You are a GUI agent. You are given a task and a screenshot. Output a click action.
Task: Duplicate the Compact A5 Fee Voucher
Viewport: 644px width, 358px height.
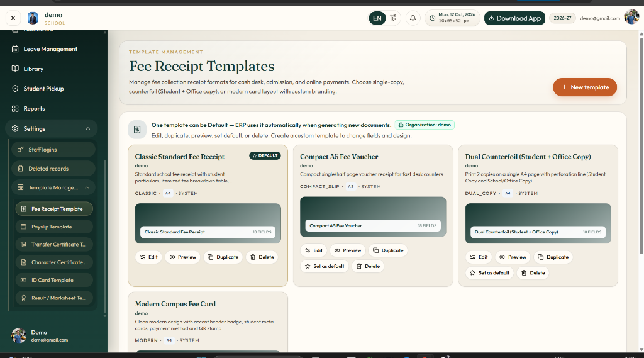[x=388, y=250]
